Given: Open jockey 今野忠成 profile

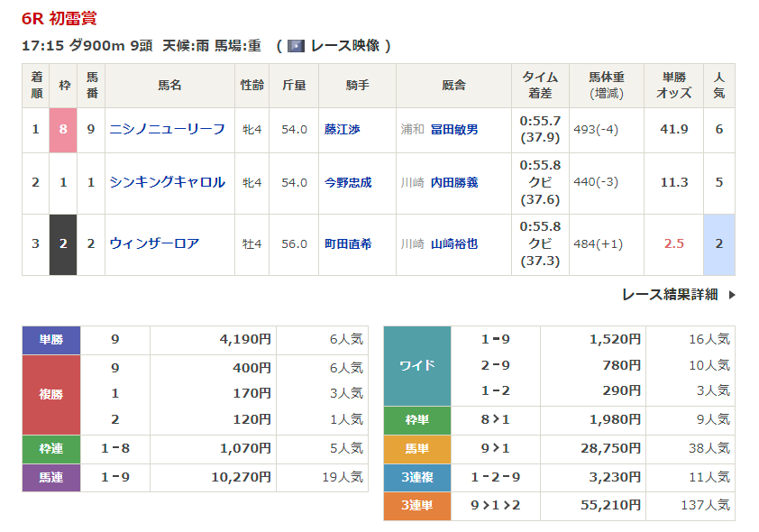Looking at the screenshot, I should [348, 182].
